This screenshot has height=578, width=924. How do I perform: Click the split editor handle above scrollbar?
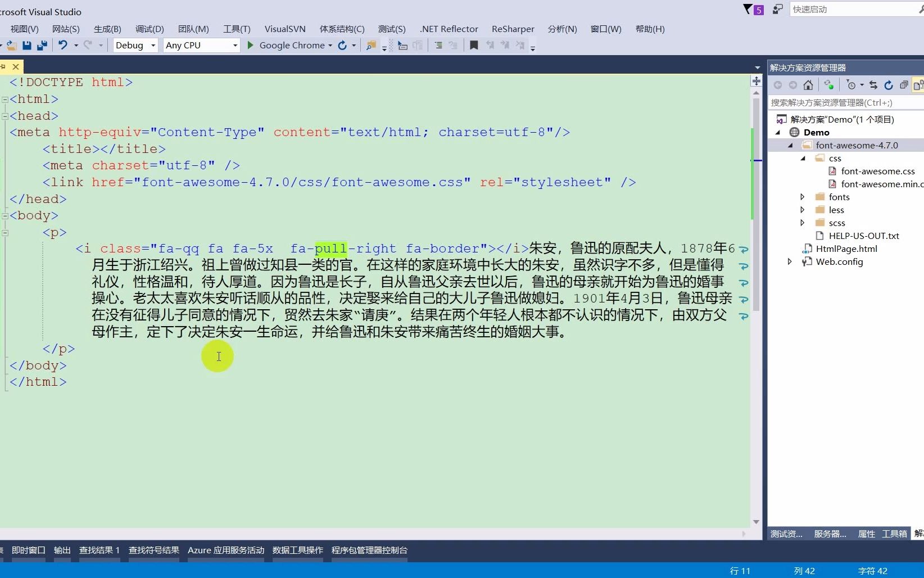pyautogui.click(x=757, y=82)
